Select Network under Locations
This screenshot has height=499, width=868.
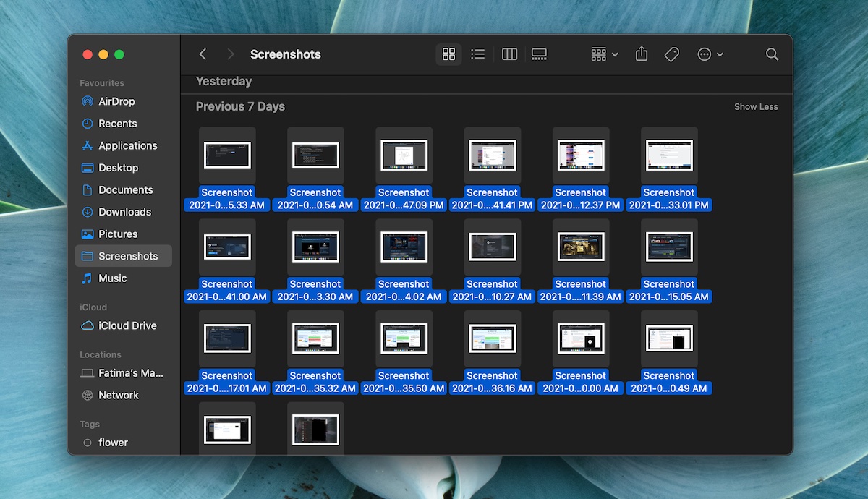[x=118, y=395]
